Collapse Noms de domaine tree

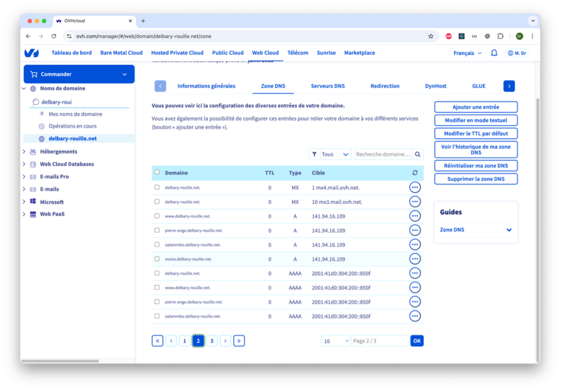pos(24,88)
